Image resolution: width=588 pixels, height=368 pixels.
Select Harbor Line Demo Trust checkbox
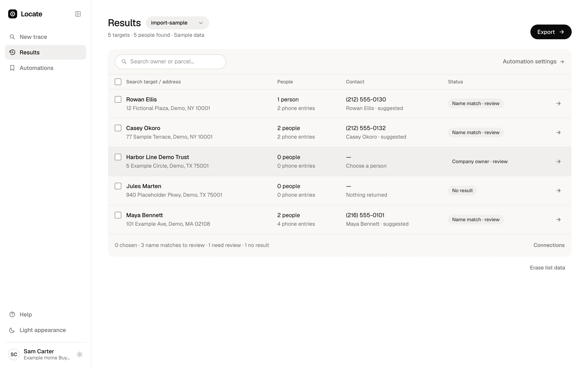118,157
